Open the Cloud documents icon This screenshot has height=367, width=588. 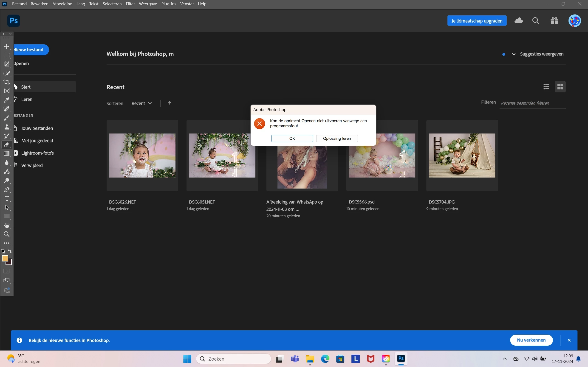click(518, 21)
